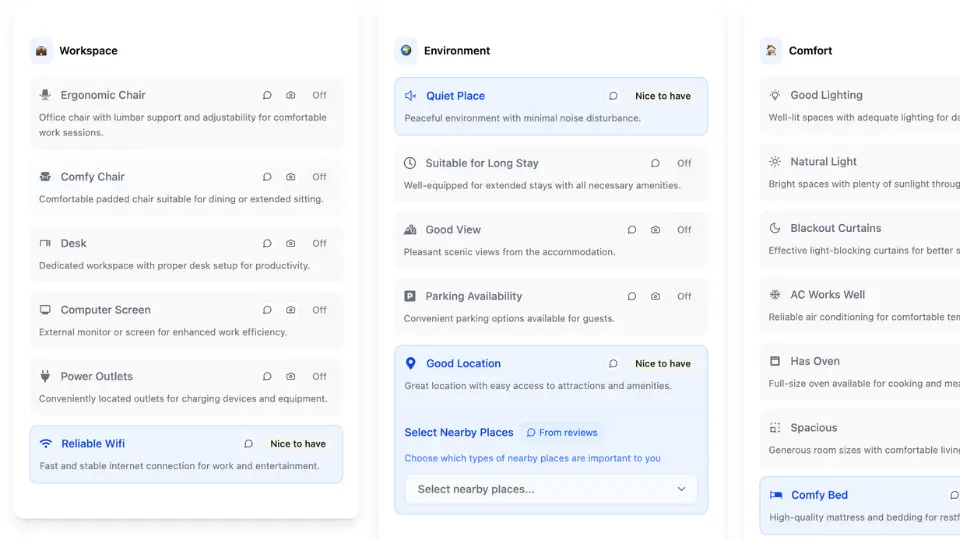This screenshot has height=540, width=960.
Task: Click the camera icon for Good View
Action: [x=655, y=230]
